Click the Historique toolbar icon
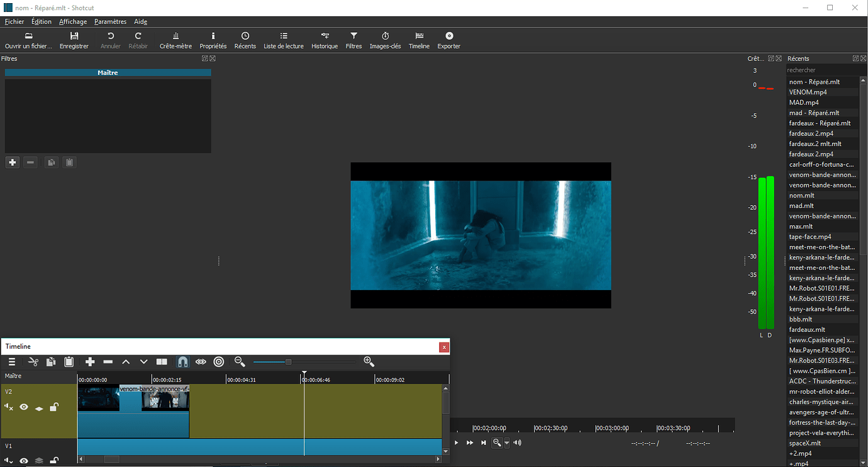This screenshot has height=467, width=868. [x=325, y=40]
